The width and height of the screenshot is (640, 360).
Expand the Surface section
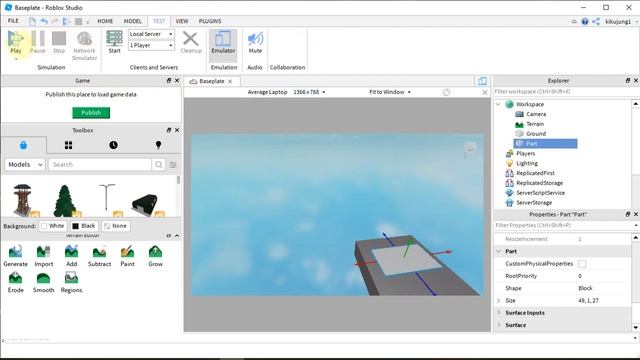pos(498,325)
